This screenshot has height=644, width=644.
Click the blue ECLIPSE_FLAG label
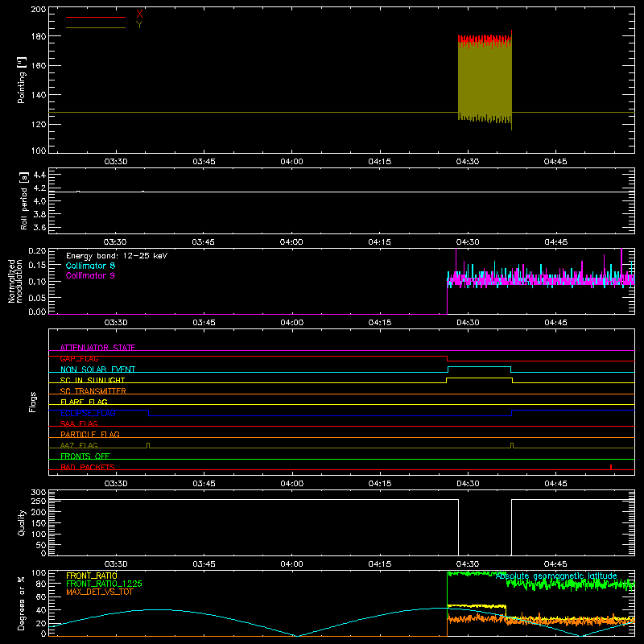tap(88, 413)
